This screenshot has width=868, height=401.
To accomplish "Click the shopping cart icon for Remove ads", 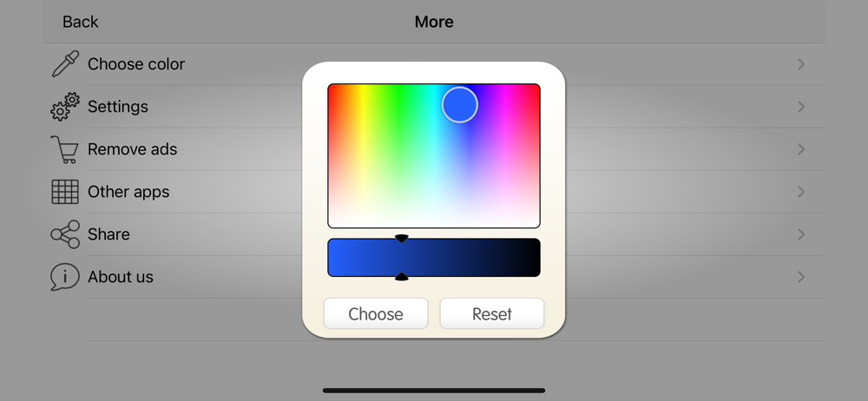I will (x=65, y=149).
